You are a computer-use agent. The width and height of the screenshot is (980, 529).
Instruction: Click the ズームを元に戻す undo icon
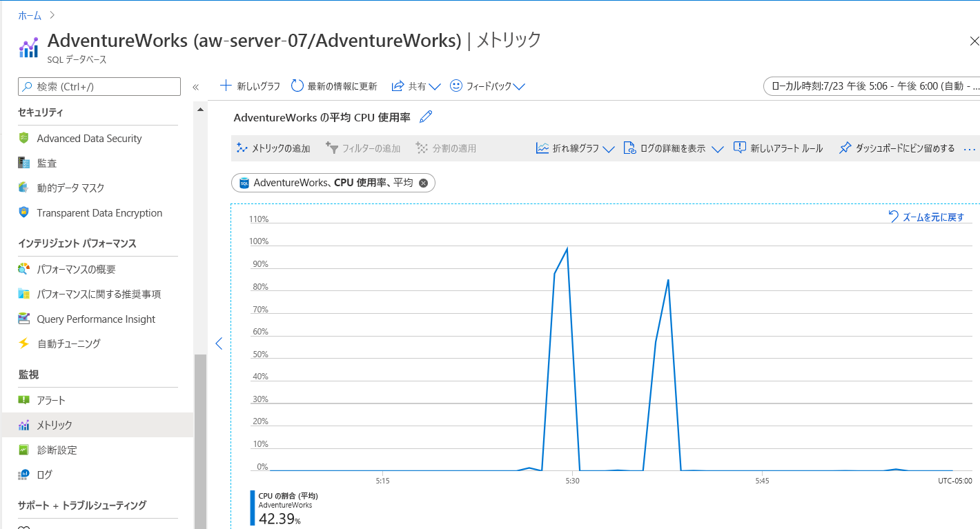click(x=894, y=217)
